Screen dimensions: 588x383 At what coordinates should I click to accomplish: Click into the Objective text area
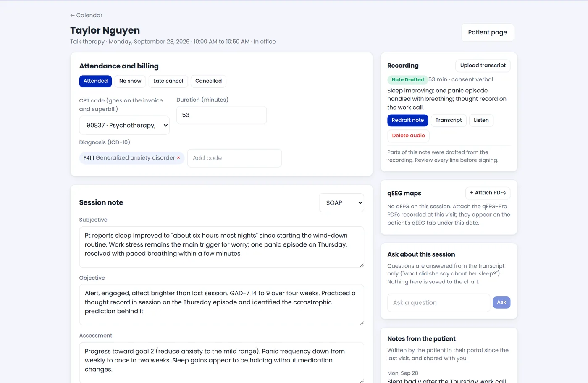(x=221, y=304)
